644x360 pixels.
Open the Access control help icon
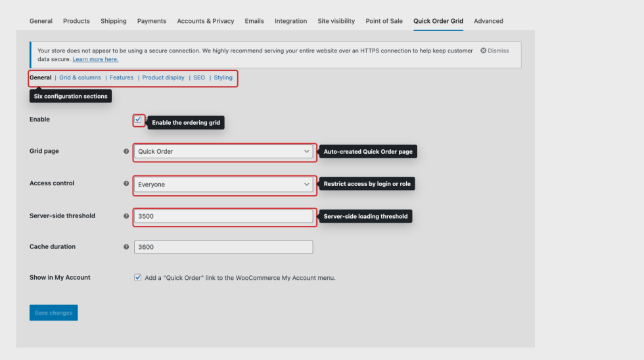126,183
